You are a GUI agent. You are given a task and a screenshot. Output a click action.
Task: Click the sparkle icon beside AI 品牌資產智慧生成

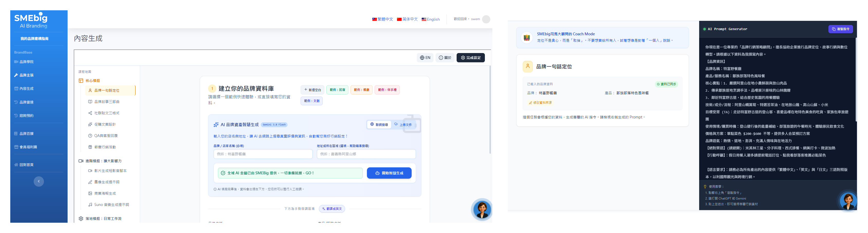coord(216,125)
